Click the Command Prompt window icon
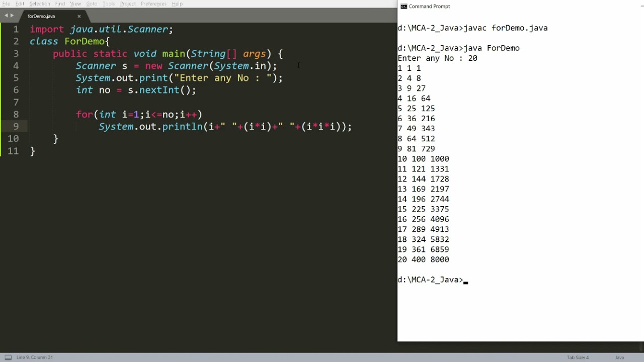The width and height of the screenshot is (644, 362). (404, 6)
